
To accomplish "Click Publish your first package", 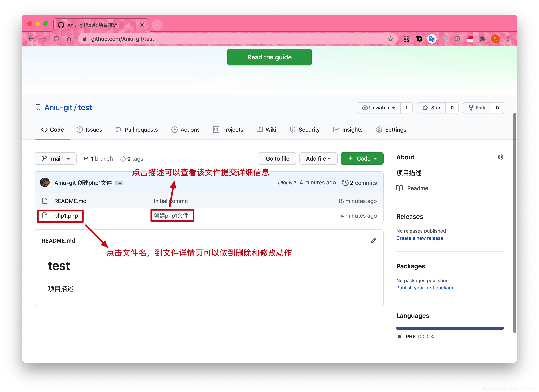I will 425,288.
